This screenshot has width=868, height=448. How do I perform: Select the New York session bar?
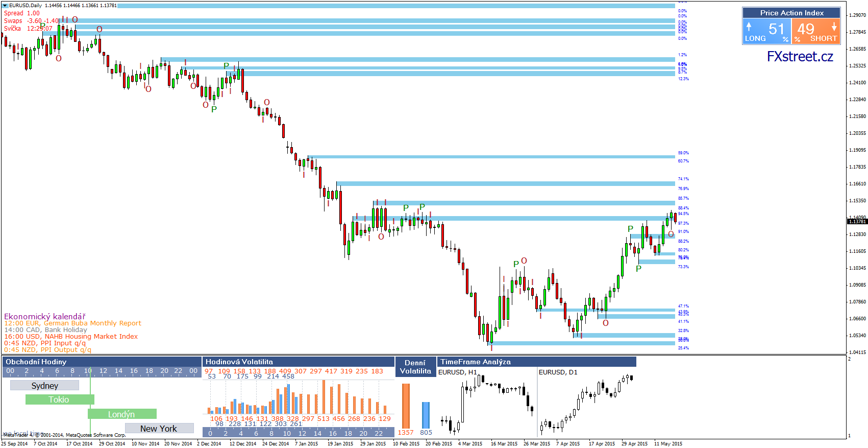[x=159, y=429]
